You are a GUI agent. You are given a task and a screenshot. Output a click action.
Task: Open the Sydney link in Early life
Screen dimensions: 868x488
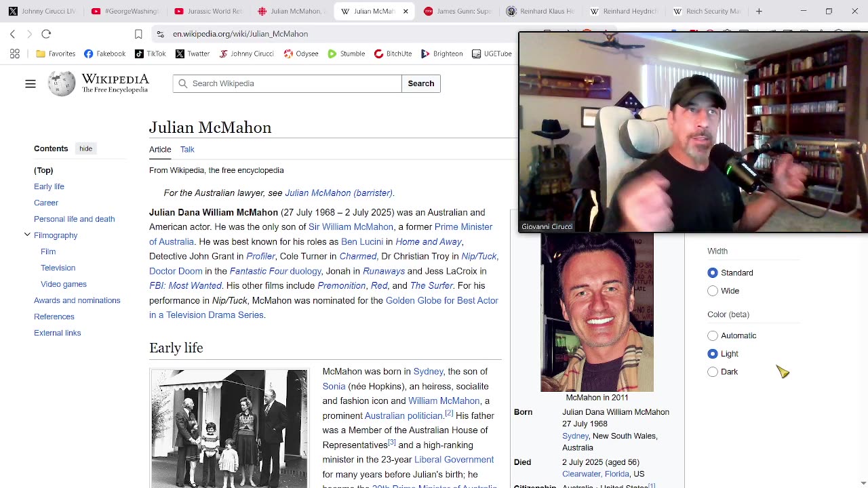tap(428, 371)
